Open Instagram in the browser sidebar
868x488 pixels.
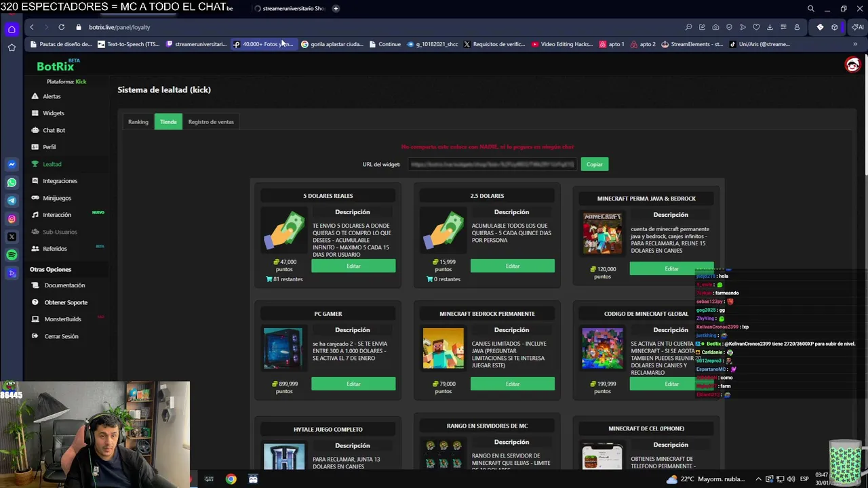click(12, 219)
